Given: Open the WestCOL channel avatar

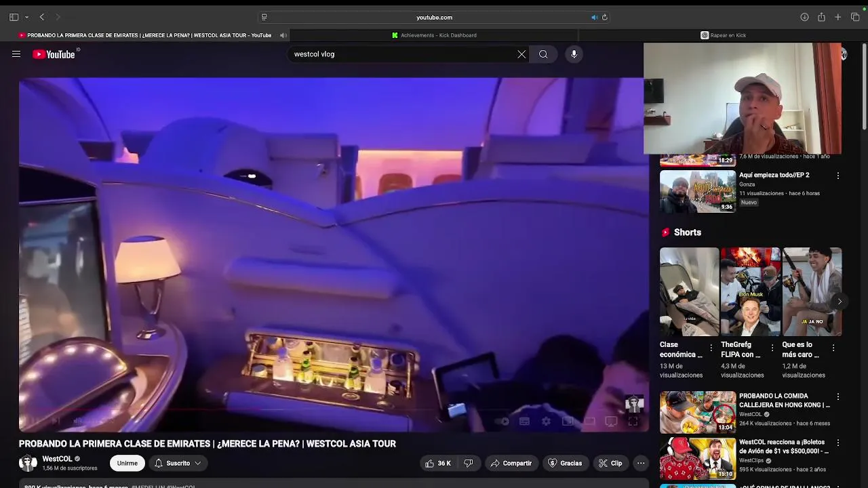Looking at the screenshot, I should (28, 463).
